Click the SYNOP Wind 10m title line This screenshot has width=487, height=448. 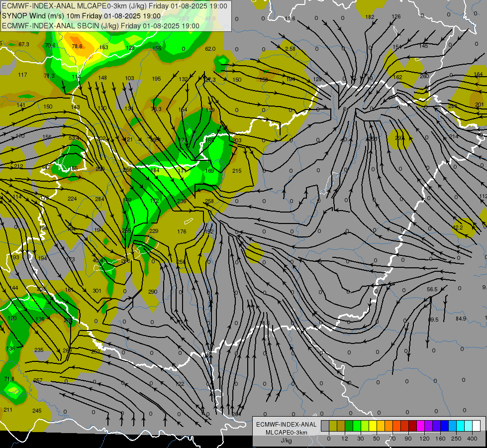coord(82,16)
